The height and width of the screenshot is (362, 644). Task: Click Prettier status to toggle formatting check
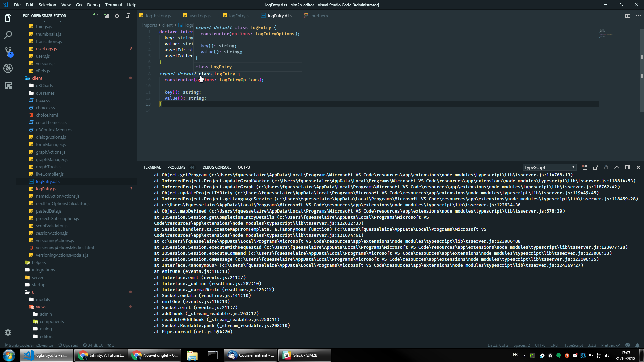610,345
